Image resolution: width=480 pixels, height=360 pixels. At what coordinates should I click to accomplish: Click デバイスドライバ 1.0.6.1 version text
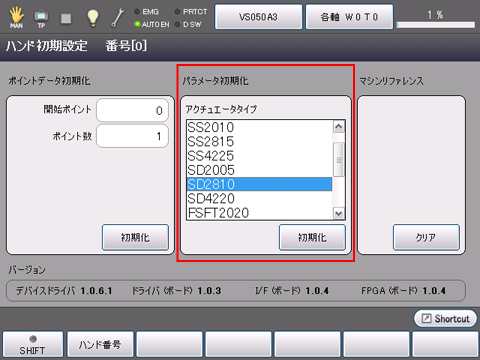[64, 291]
